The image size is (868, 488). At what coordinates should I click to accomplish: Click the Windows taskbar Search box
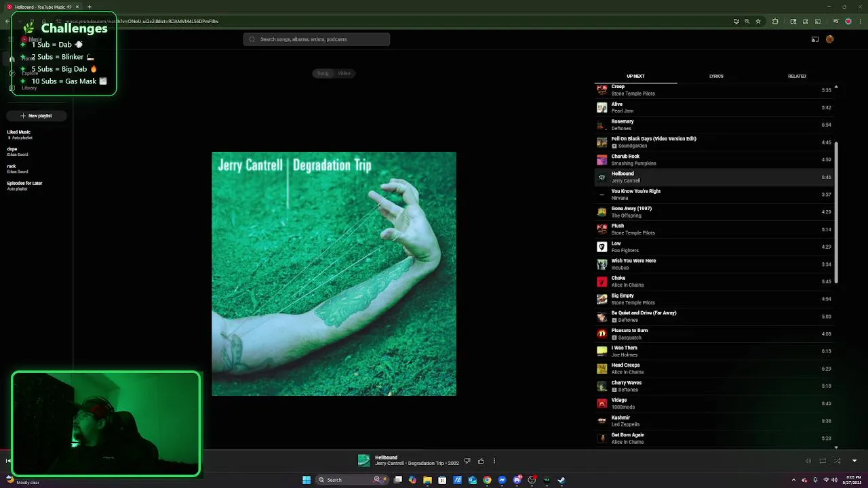coord(353,480)
